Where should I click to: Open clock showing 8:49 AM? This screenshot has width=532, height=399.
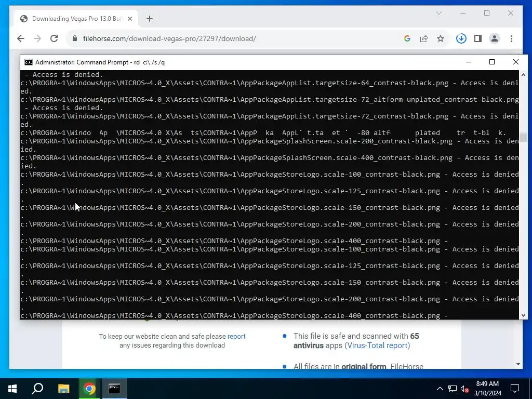[487, 389]
